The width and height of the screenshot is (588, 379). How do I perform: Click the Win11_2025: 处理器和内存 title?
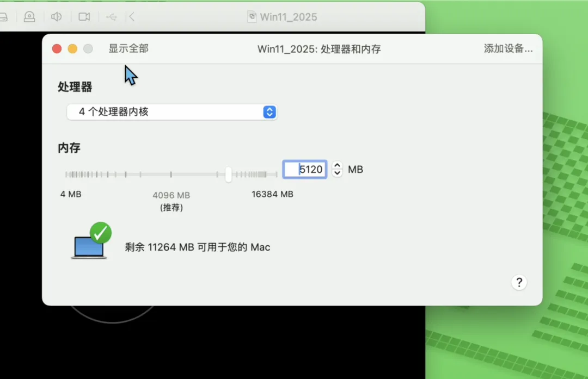[x=319, y=49]
